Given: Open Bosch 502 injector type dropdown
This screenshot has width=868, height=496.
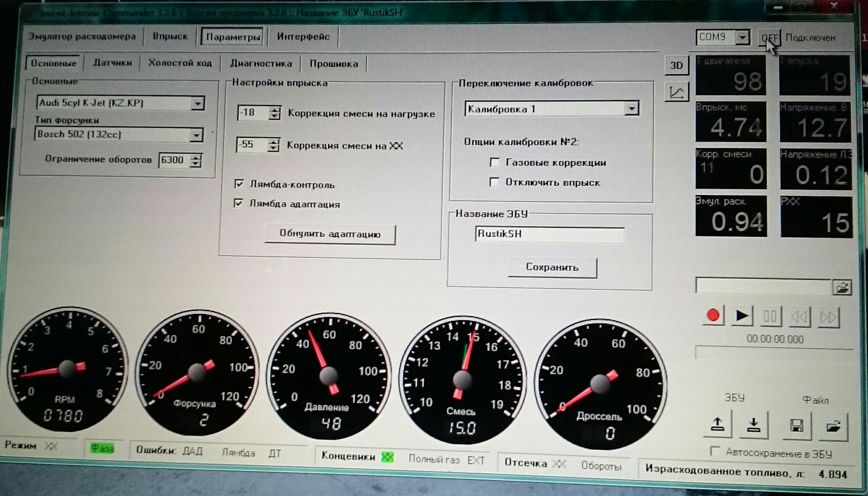Looking at the screenshot, I should pyautogui.click(x=196, y=135).
